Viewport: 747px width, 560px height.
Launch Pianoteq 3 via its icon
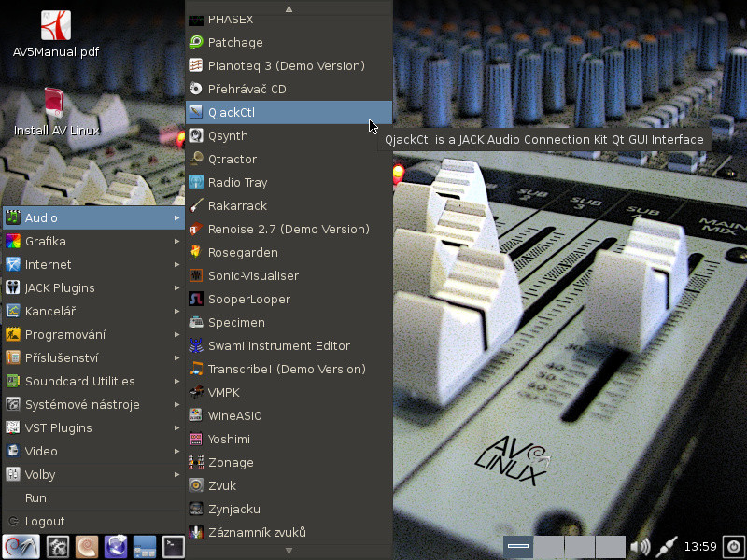click(x=196, y=65)
